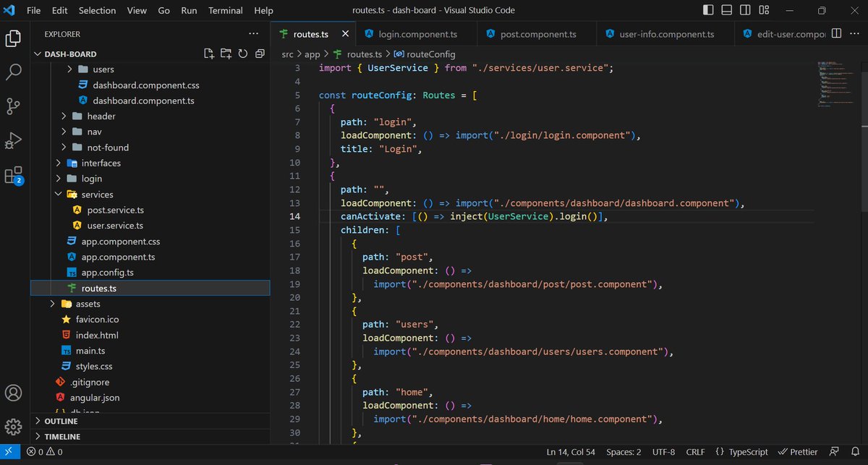Open the Extensions view with badge
Viewport: 868px width, 465px height.
(x=13, y=175)
